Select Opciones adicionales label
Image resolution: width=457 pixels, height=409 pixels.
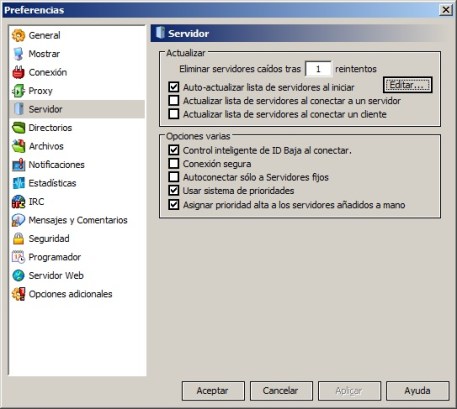pos(70,294)
